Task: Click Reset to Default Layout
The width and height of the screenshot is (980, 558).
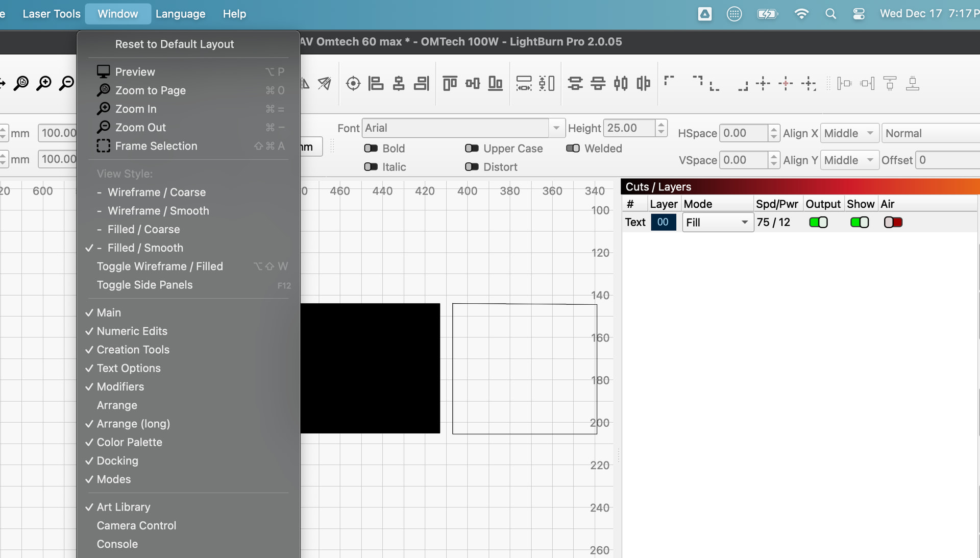Action: pos(174,44)
